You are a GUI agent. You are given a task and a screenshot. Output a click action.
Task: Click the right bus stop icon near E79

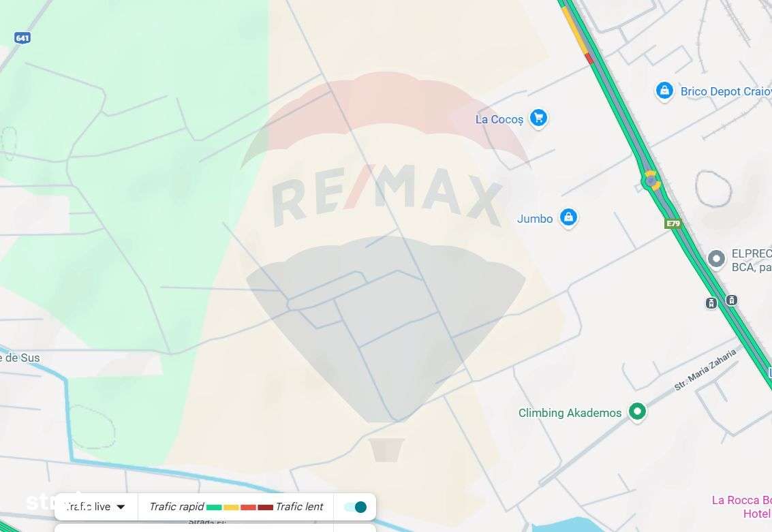tap(732, 300)
